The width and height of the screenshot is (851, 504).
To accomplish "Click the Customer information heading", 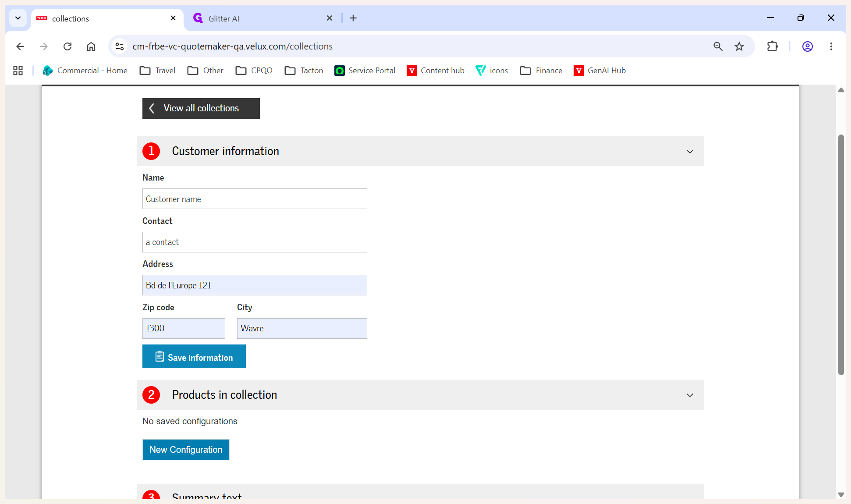I will 225,151.
